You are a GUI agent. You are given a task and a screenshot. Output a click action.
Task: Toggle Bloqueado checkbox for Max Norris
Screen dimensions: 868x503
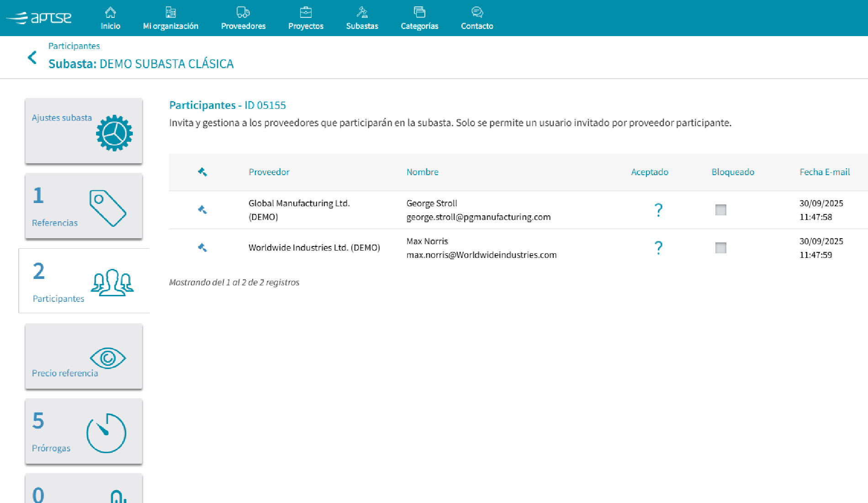pyautogui.click(x=720, y=248)
